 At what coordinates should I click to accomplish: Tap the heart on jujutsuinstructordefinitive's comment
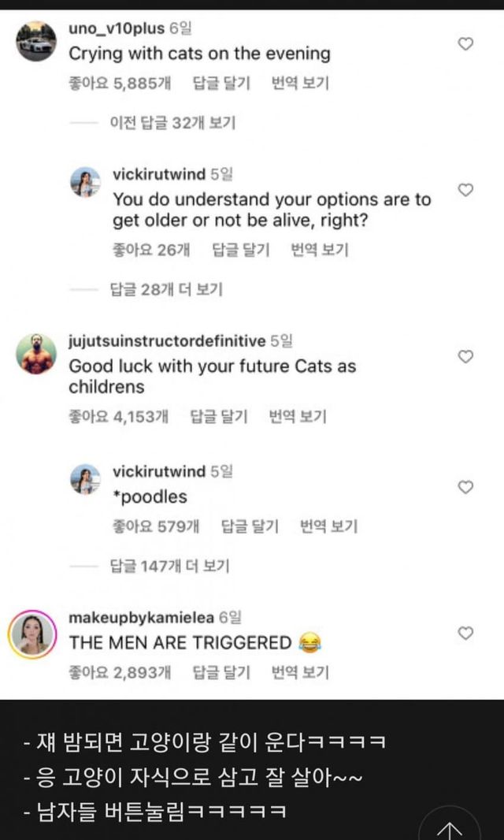point(465,356)
